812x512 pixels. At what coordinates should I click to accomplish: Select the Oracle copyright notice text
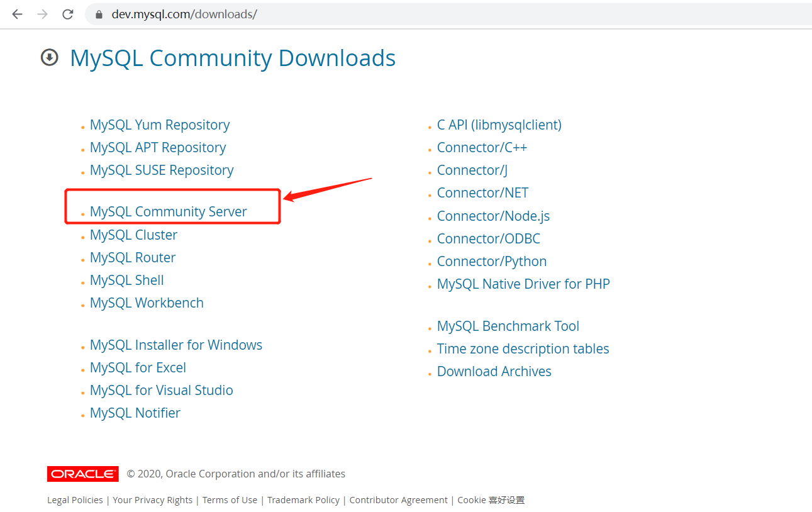[x=236, y=474]
